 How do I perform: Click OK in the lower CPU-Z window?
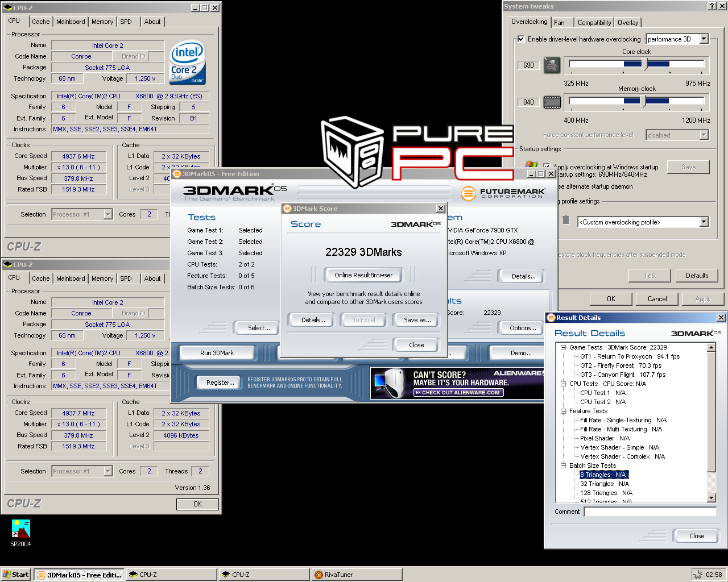coord(197,504)
